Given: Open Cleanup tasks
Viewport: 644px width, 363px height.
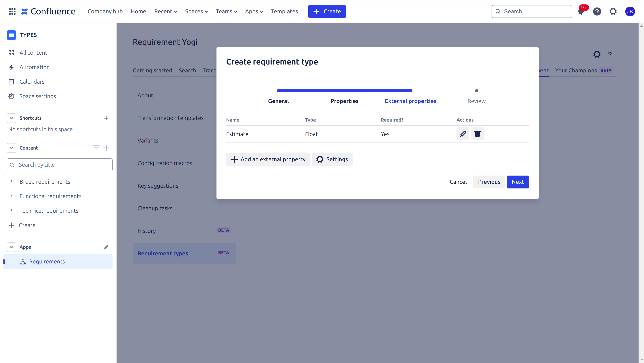Looking at the screenshot, I should (x=155, y=208).
